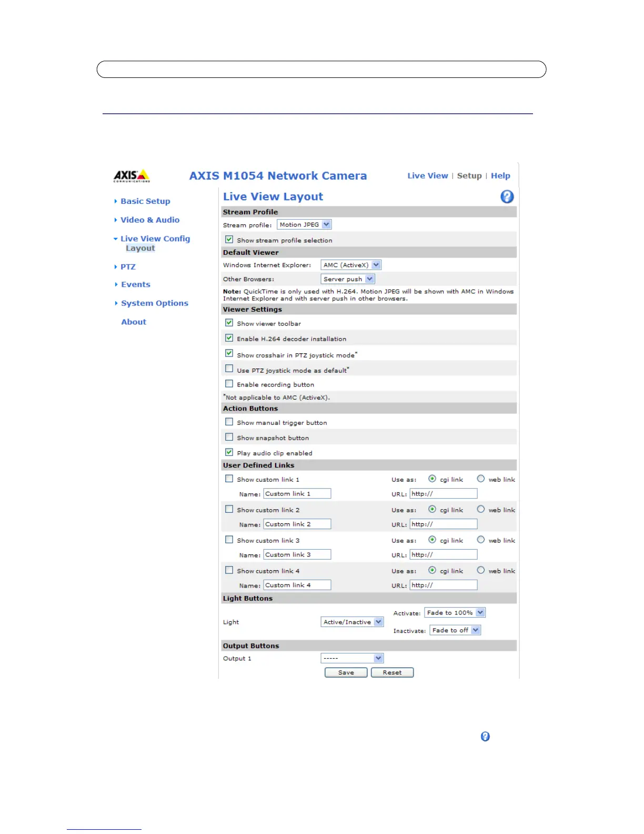The height and width of the screenshot is (834, 644).
Task: Open the Help link in header
Action: coord(500,176)
